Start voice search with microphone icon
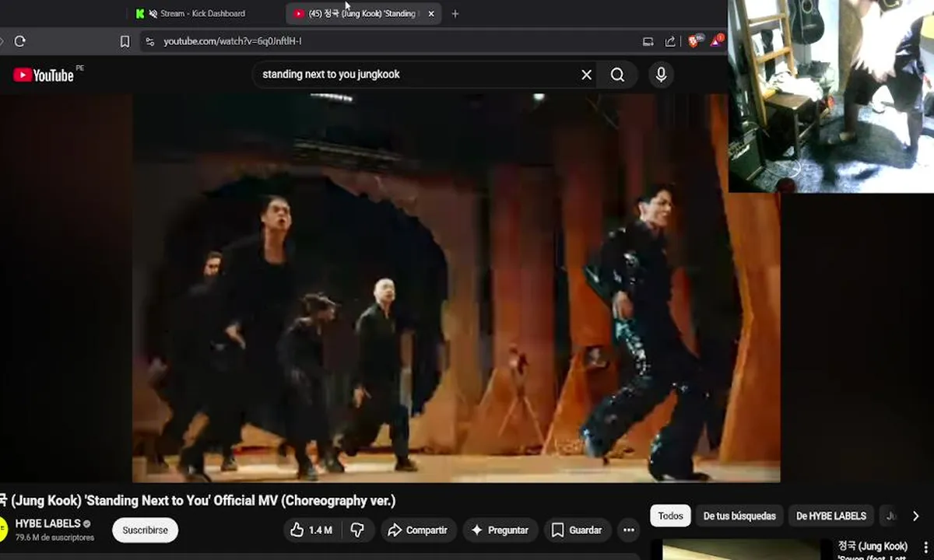This screenshot has width=934, height=560. [661, 75]
